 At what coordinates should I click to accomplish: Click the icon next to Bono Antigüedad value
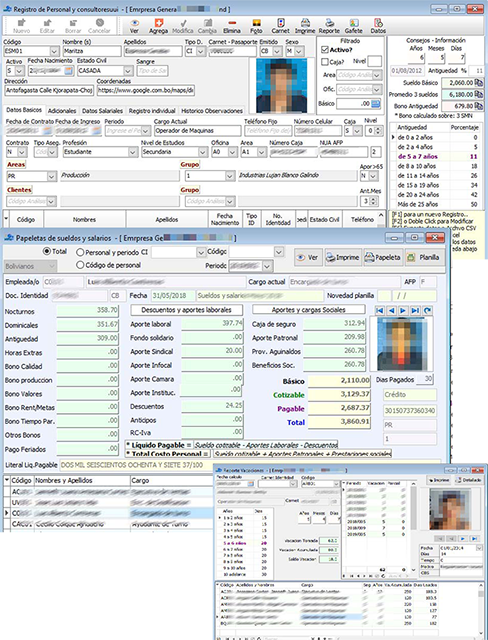(479, 106)
